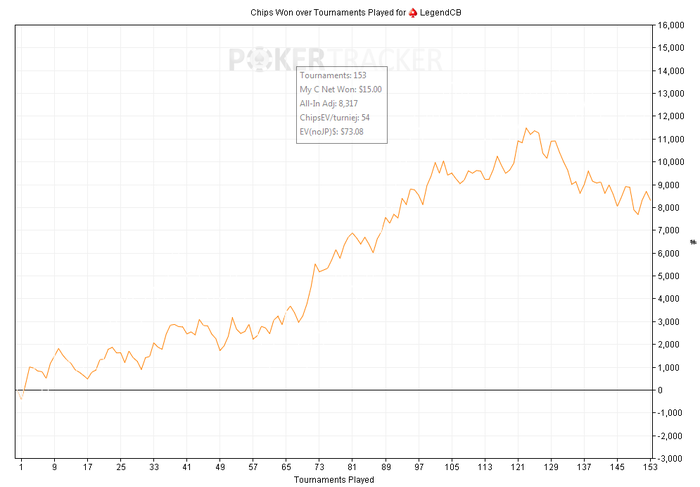This screenshot has height=487, width=700.
Task: Click the 3,000 y-axis value
Action: tap(669, 321)
